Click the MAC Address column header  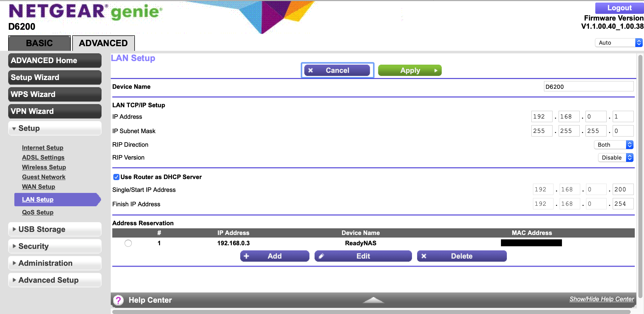point(532,233)
